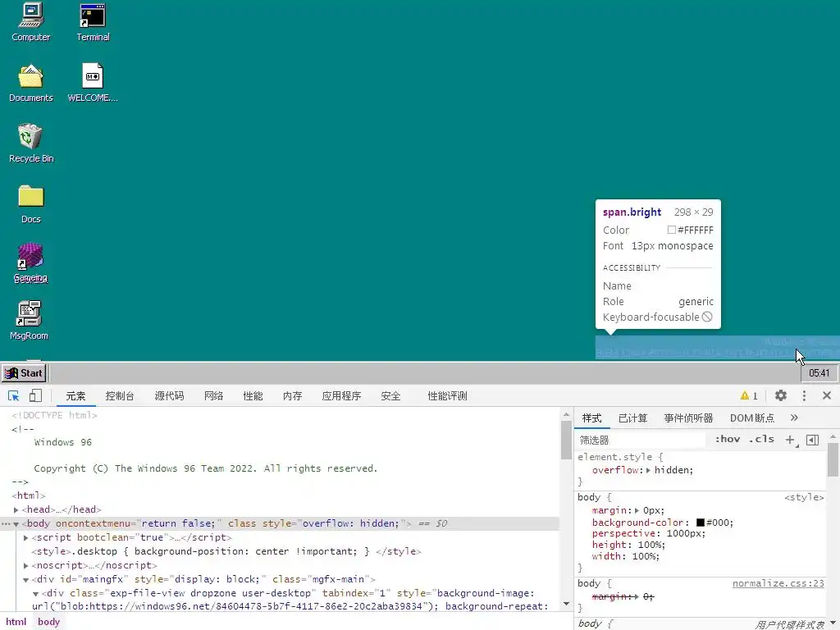This screenshot has height=630, width=840.
Task: Open DevTools settings gear icon
Action: (x=781, y=396)
